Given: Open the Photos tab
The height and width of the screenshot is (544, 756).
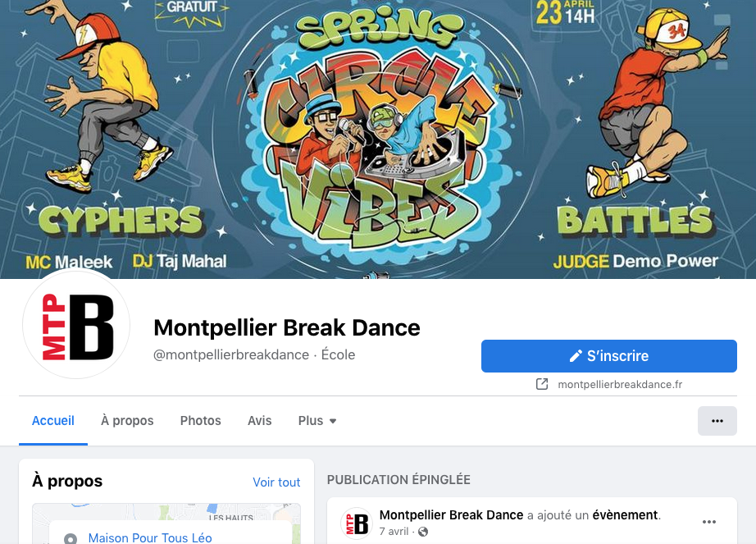Looking at the screenshot, I should coord(201,421).
